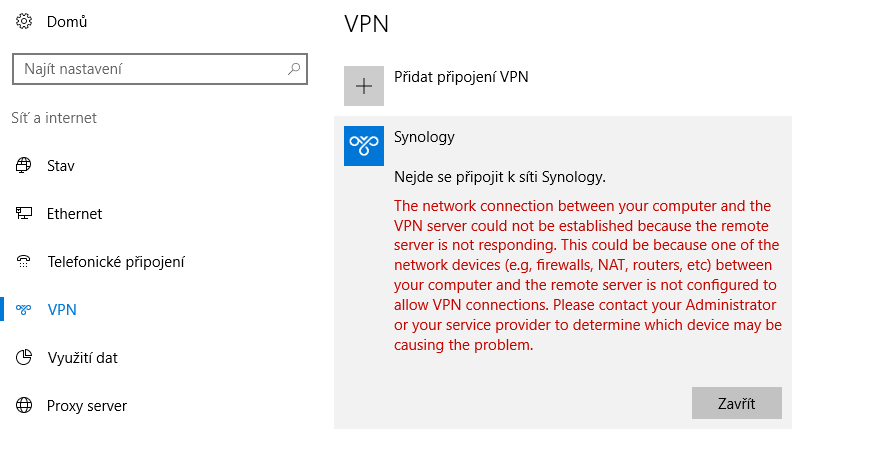Screen dimensions: 884x454
Task: Click the search magnifier icon
Action: point(293,69)
